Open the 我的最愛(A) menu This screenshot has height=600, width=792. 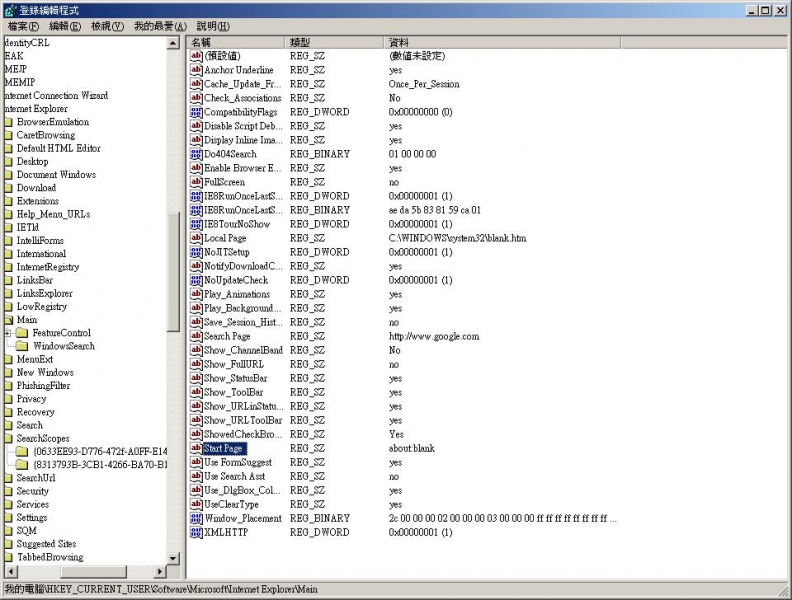coord(159,26)
